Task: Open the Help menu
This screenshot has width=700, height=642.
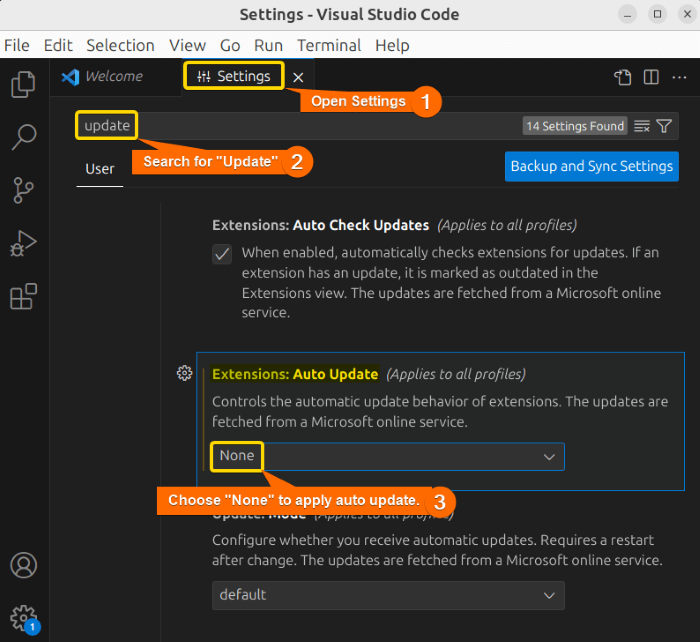Action: click(392, 46)
